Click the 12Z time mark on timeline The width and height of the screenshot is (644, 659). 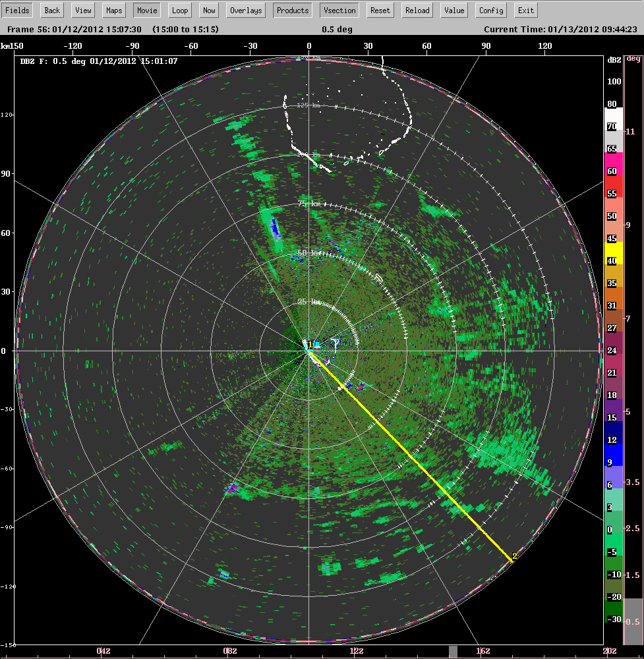(x=357, y=651)
